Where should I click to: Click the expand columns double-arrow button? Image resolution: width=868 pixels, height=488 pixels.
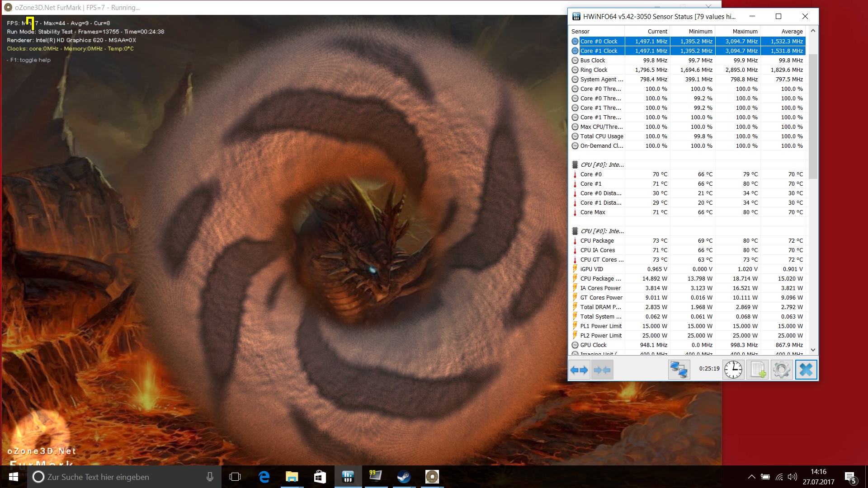coord(579,370)
